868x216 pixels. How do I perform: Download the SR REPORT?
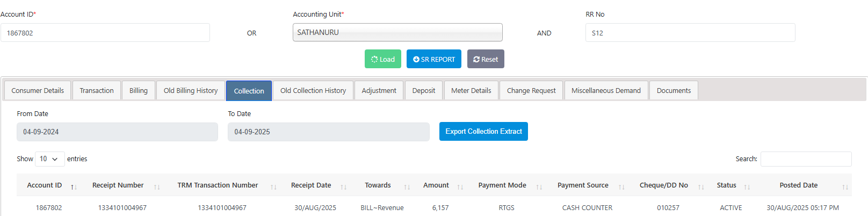[434, 59]
